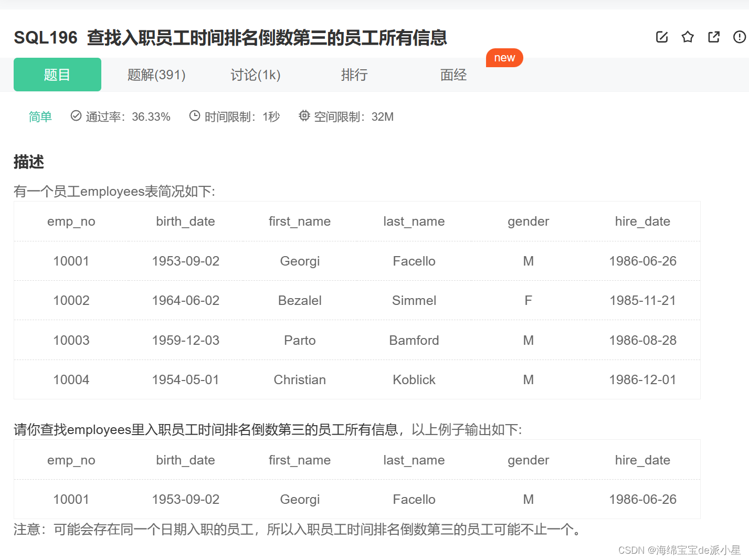
Task: Click last name Koblick
Action: 414,380
